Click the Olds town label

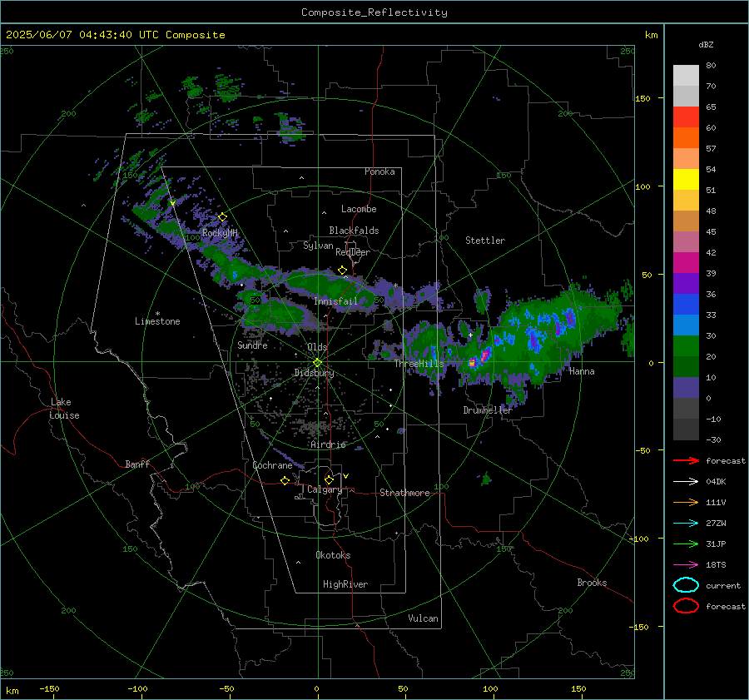click(317, 347)
